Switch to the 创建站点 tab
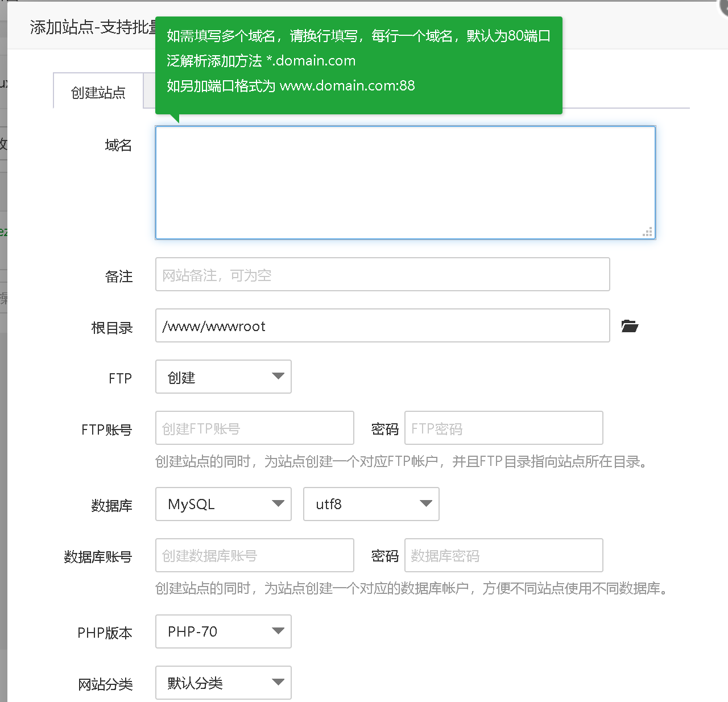The height and width of the screenshot is (702, 728). [98, 92]
